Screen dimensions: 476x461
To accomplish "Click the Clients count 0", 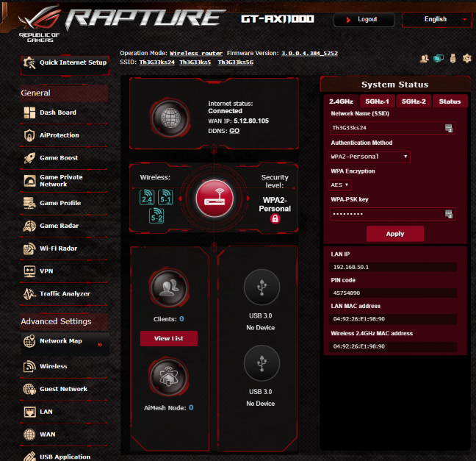I will pos(181,319).
